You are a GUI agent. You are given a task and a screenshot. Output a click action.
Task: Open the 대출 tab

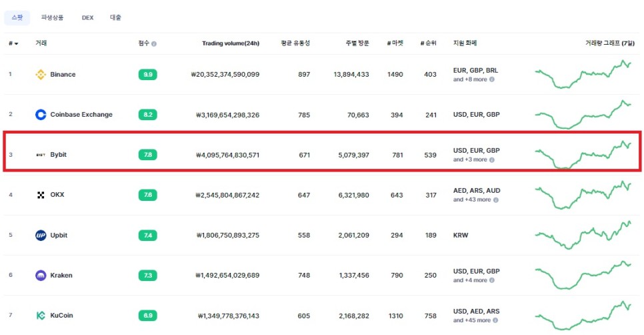115,17
